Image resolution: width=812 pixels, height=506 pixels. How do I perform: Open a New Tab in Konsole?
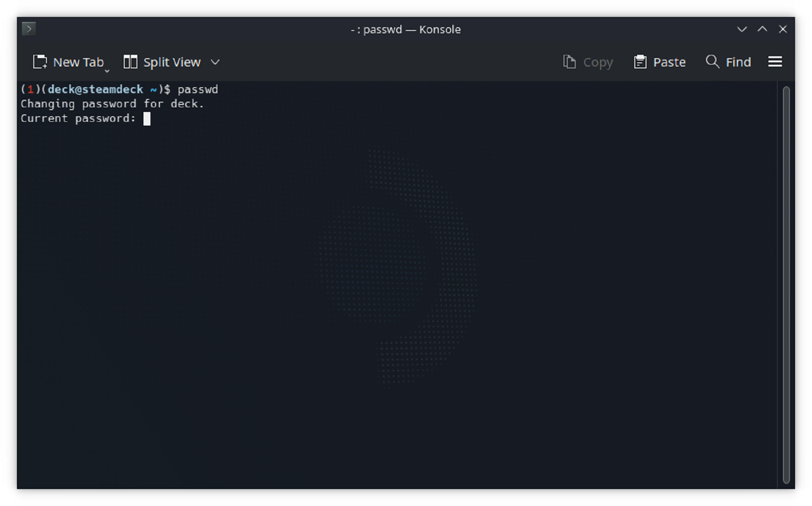68,62
